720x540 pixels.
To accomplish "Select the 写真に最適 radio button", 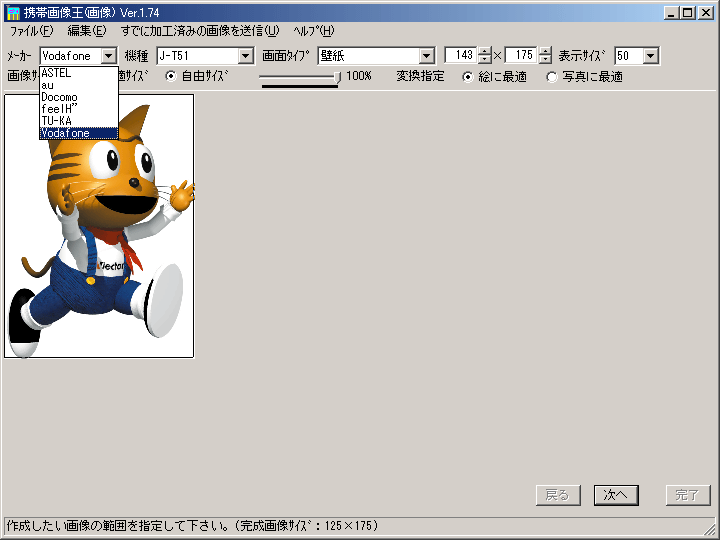I will pos(551,77).
